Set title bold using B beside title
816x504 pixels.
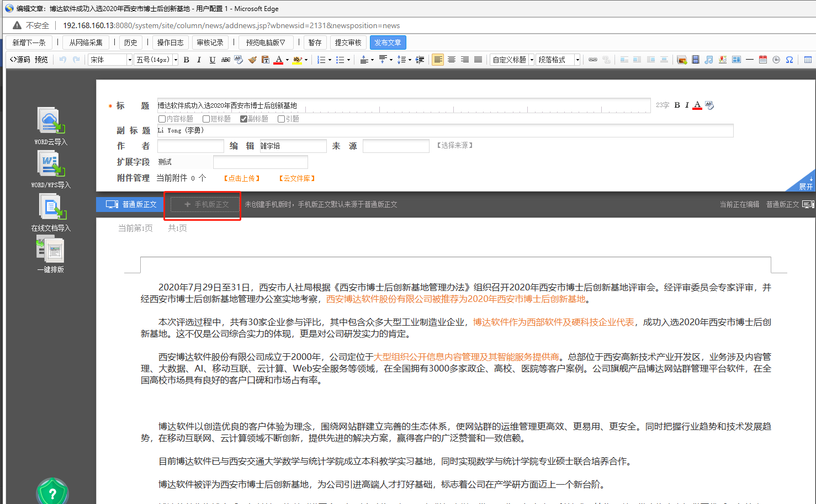pos(677,105)
